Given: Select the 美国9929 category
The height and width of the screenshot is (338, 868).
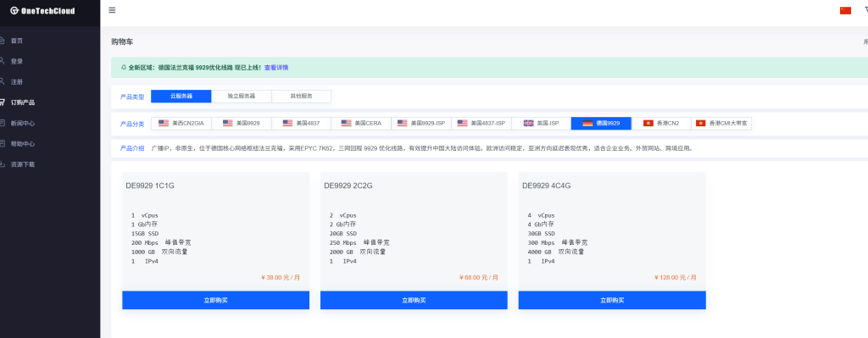Looking at the screenshot, I should [x=242, y=124].
